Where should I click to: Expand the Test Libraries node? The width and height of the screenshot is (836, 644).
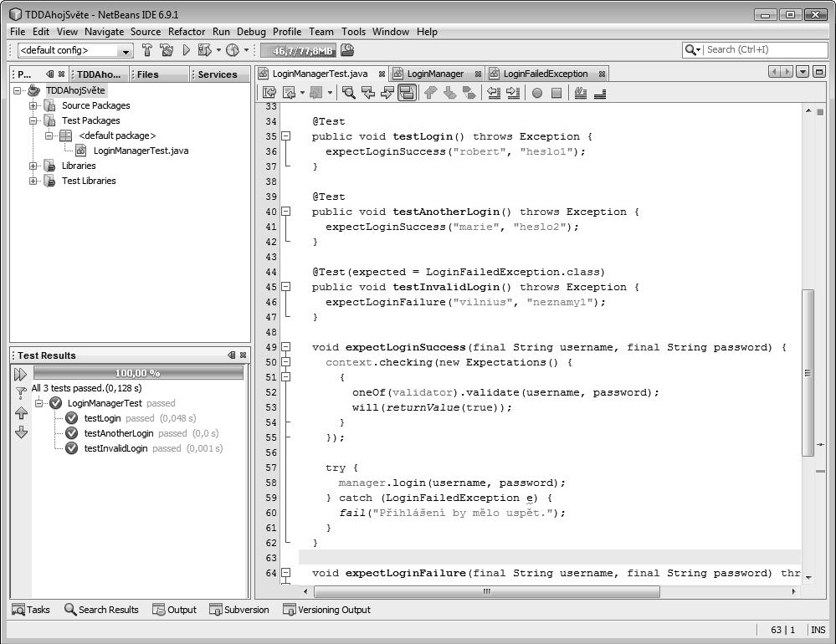coord(33,181)
